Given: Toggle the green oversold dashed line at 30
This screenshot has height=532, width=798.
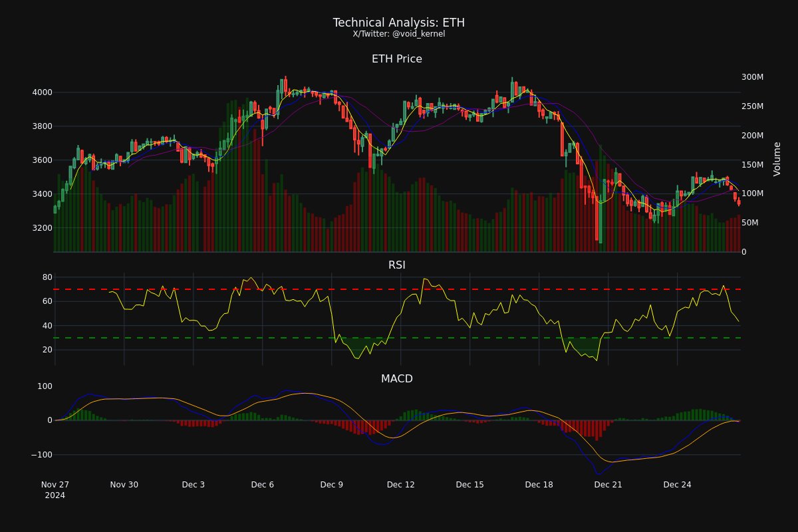Looking at the screenshot, I should (x=399, y=337).
